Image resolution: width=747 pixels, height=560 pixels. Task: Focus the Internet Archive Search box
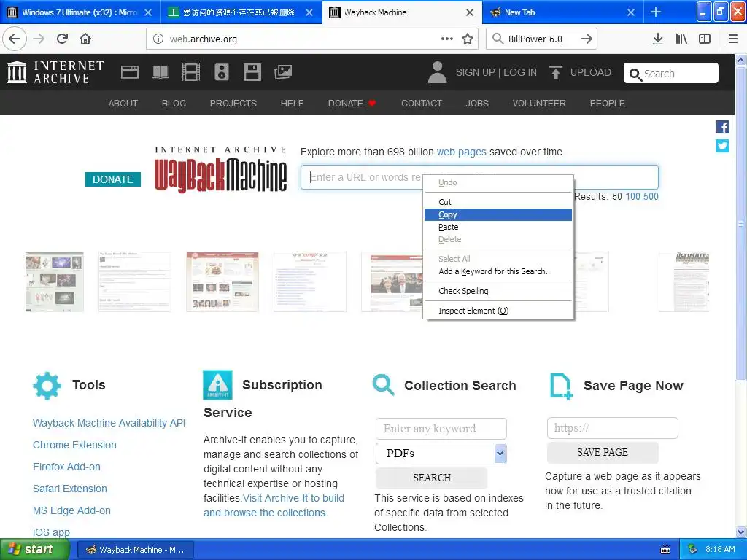tap(671, 74)
